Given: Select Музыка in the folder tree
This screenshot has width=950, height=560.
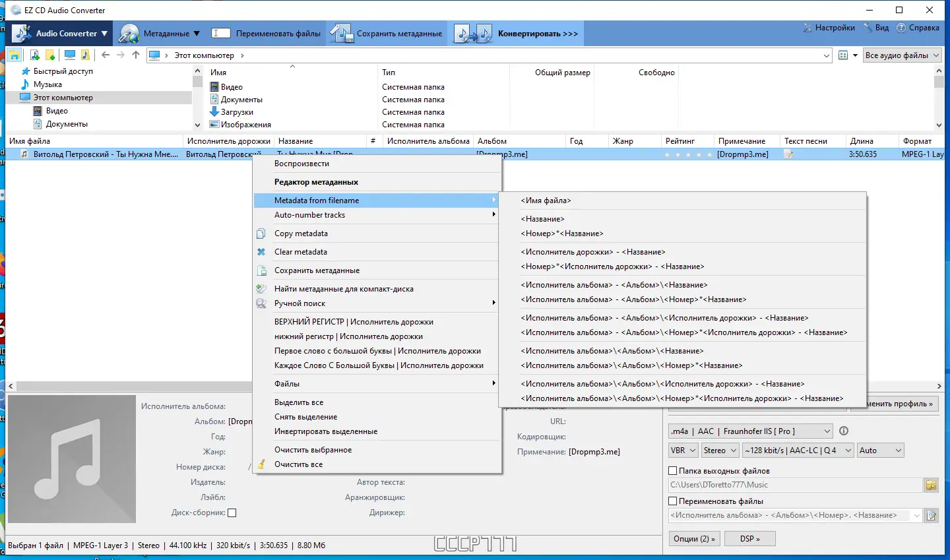Looking at the screenshot, I should (x=47, y=84).
